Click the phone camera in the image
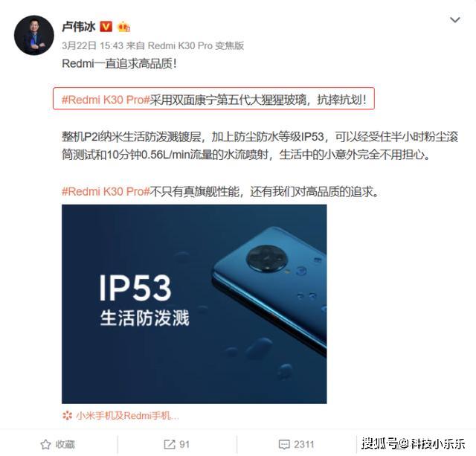Viewport: 476px width, 456px height. point(267,259)
